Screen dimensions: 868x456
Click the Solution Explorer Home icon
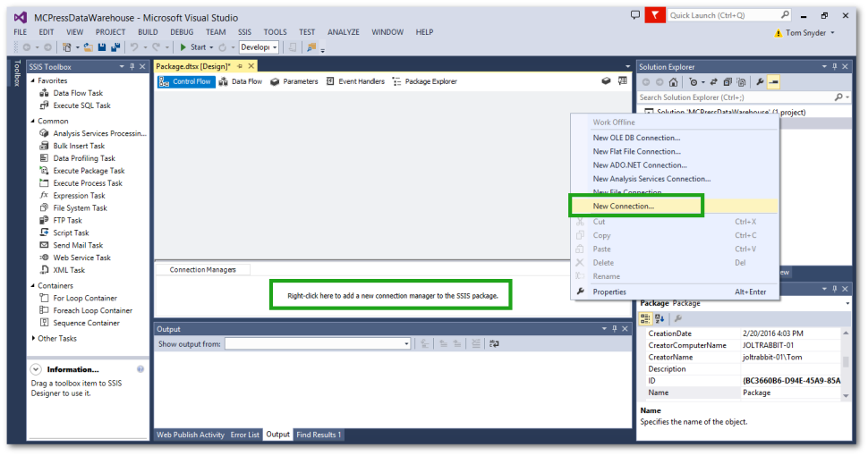click(673, 82)
